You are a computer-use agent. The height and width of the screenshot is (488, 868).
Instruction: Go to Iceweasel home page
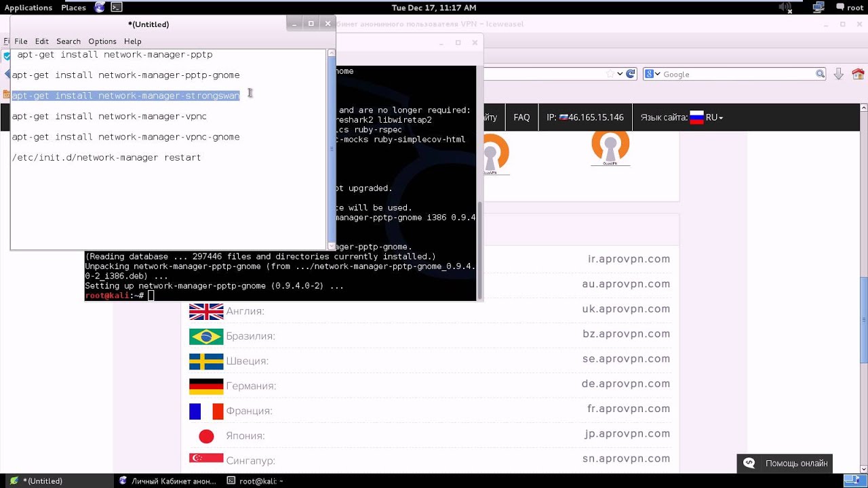858,74
